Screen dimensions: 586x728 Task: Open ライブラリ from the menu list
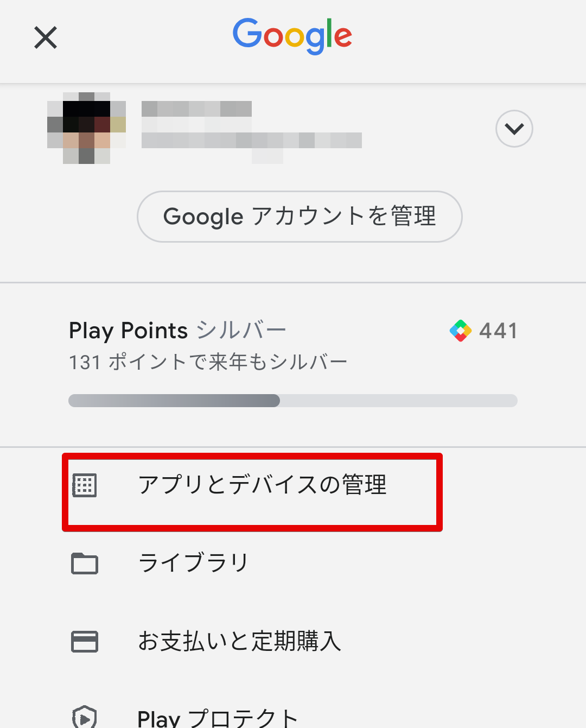(193, 563)
